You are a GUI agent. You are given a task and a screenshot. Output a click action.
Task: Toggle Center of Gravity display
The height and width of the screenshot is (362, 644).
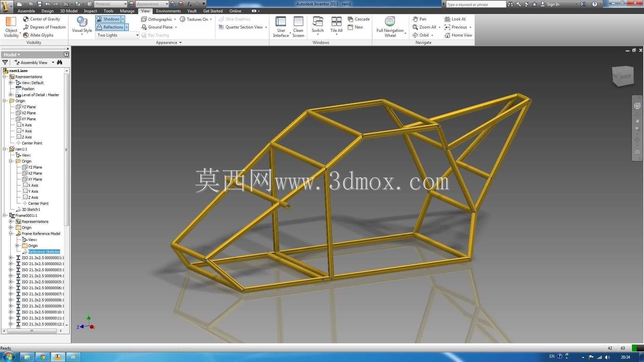pyautogui.click(x=42, y=19)
